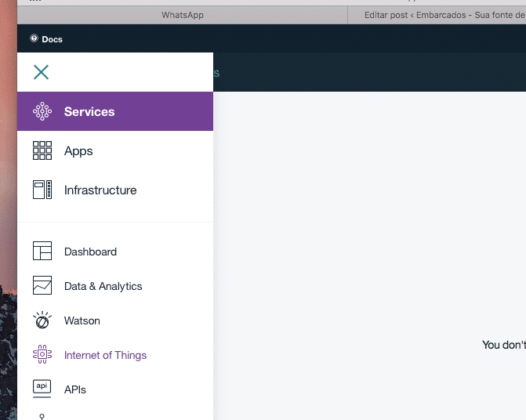The width and height of the screenshot is (526, 420).
Task: Select the Services menu entry
Action: (115, 111)
